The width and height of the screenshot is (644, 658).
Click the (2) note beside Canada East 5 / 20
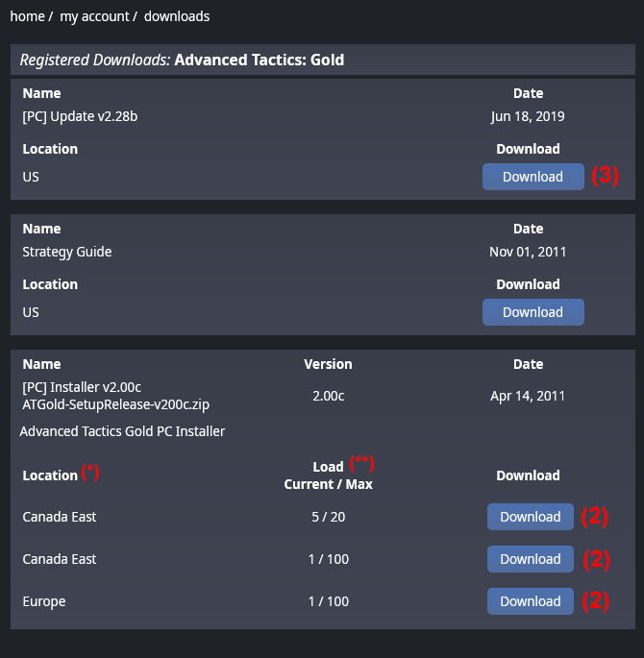pyautogui.click(x=594, y=517)
